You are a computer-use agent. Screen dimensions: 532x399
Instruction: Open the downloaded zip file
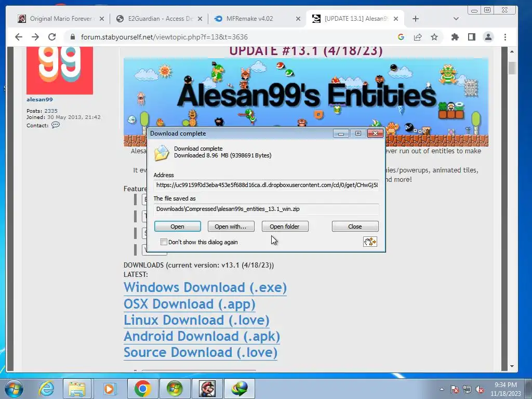178,227
